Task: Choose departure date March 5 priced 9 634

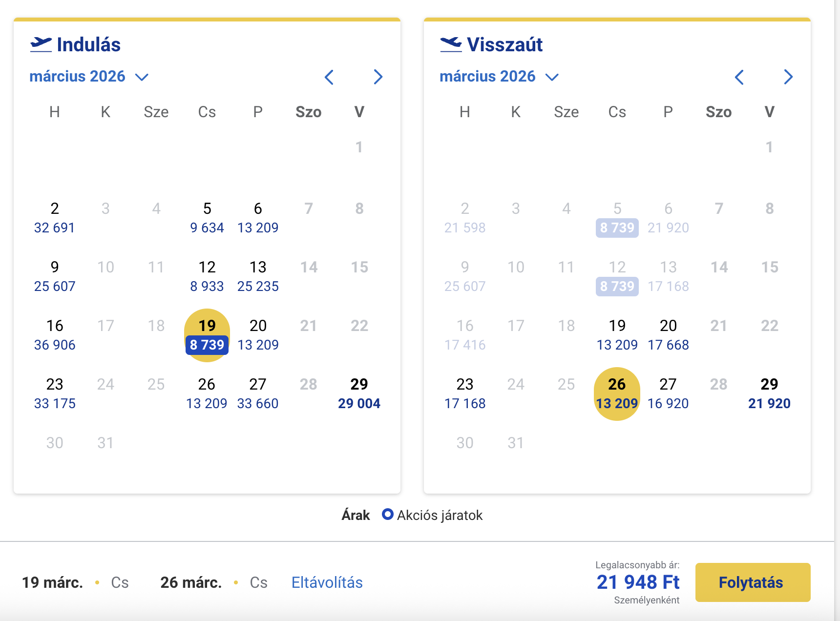Action: point(207,218)
